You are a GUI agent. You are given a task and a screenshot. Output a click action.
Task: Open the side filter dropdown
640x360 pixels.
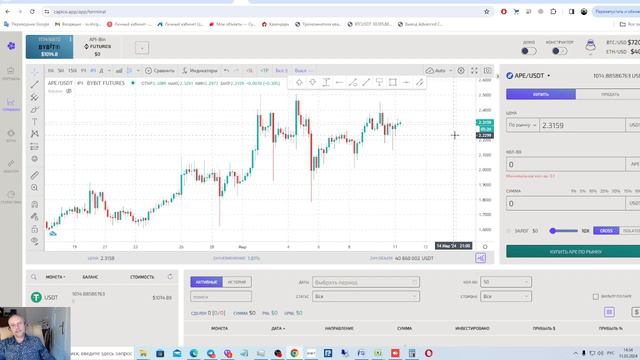[x=506, y=296]
